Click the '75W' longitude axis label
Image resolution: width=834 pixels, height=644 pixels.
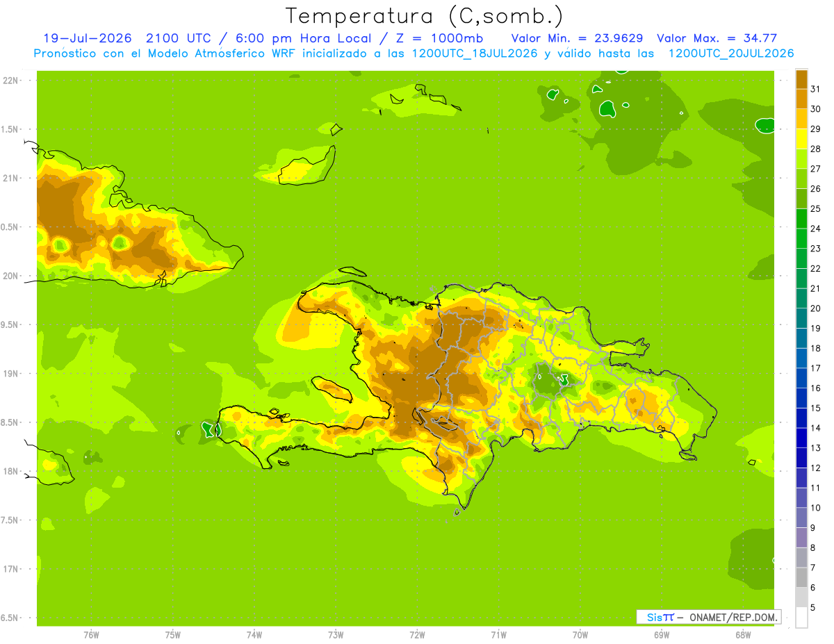pos(173,634)
